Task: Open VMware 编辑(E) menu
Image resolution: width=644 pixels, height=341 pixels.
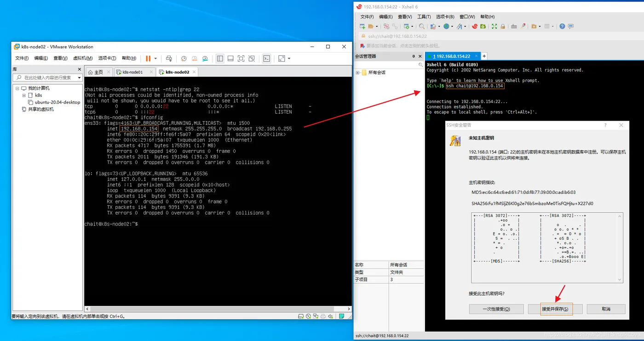Action: [41, 58]
